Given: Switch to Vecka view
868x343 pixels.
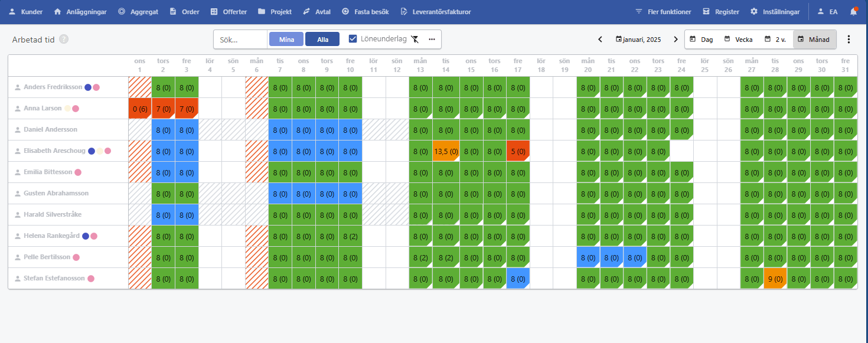Looking at the screenshot, I should 738,40.
